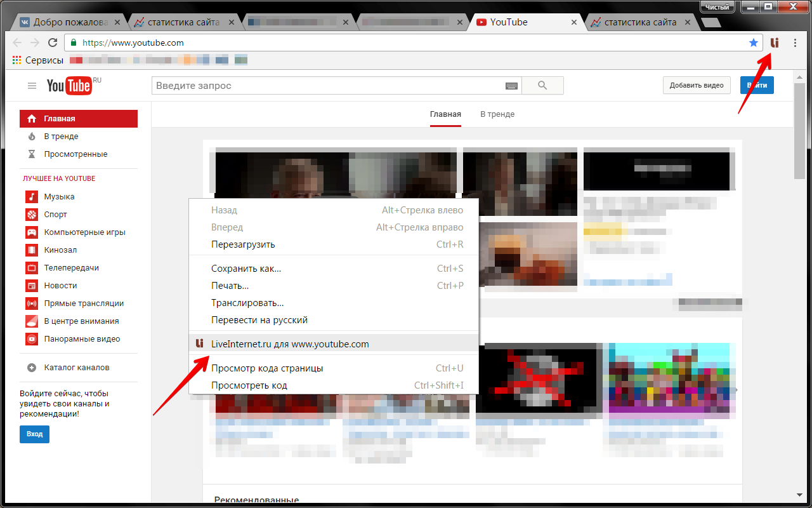This screenshot has width=812, height=508.
Task: Click the Рекомендованные section heading
Action: click(256, 501)
